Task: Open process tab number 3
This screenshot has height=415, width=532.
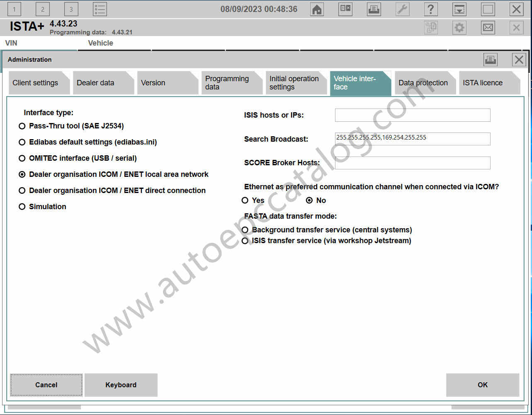Action: pos(71,9)
